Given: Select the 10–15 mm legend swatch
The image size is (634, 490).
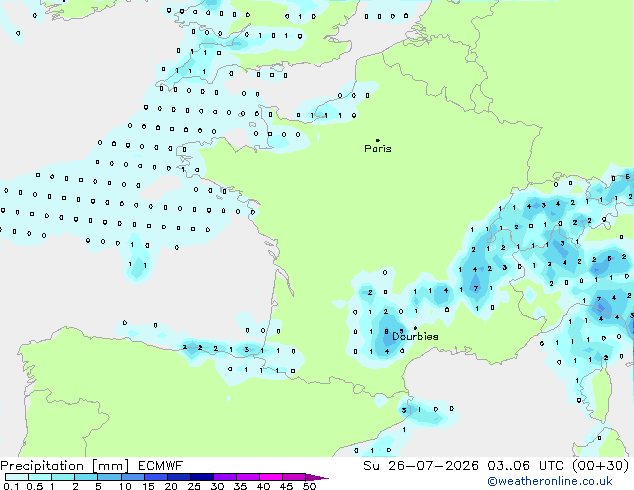Looking at the screenshot, I should [x=133, y=477].
